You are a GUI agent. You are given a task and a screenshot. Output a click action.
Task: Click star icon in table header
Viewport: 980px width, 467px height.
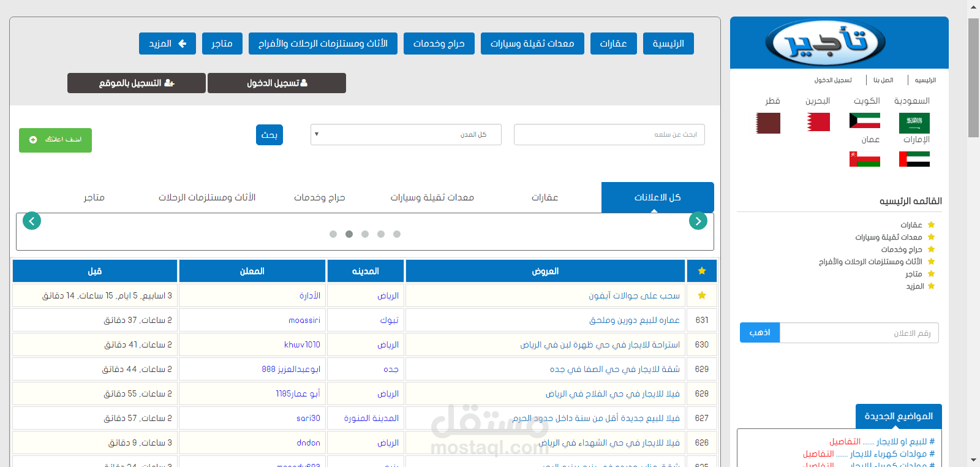pos(702,271)
